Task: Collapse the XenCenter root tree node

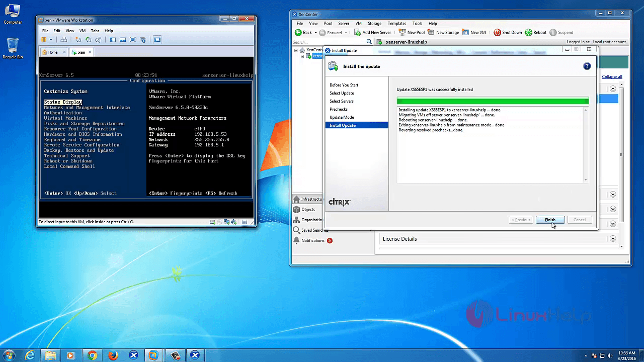Action: coord(296,50)
